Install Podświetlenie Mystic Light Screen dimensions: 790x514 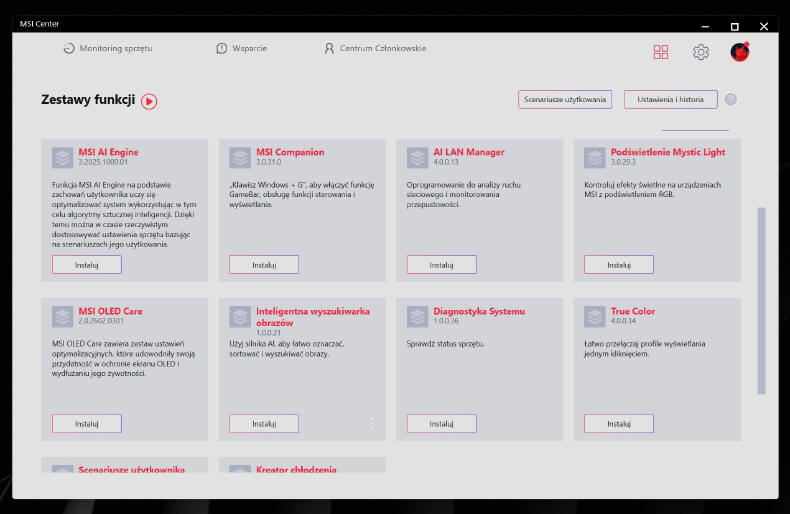[619, 265]
